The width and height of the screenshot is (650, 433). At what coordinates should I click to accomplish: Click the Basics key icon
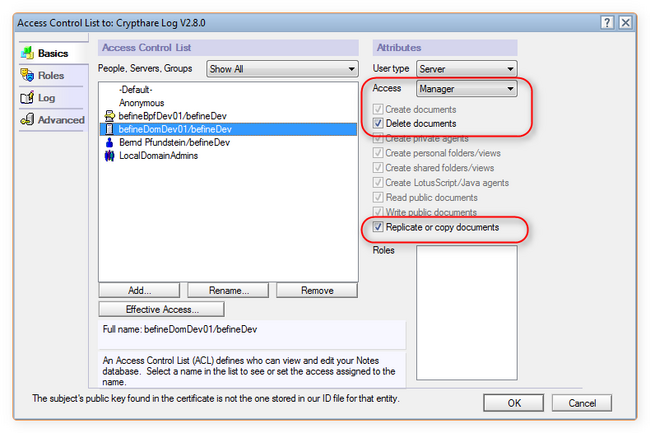click(27, 53)
